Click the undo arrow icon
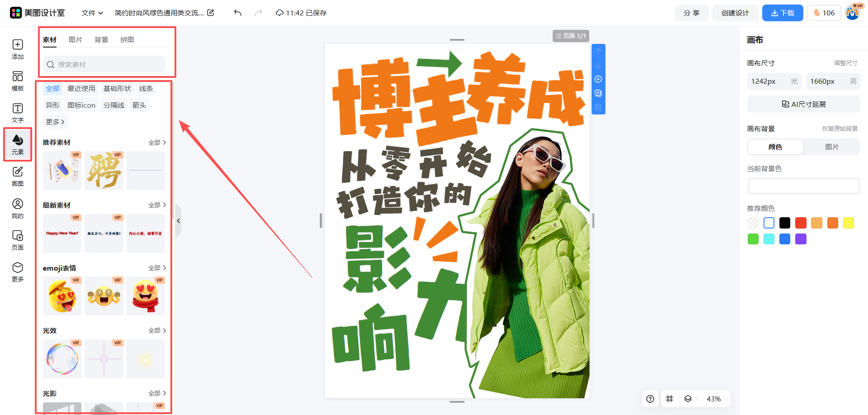 pyautogui.click(x=237, y=13)
